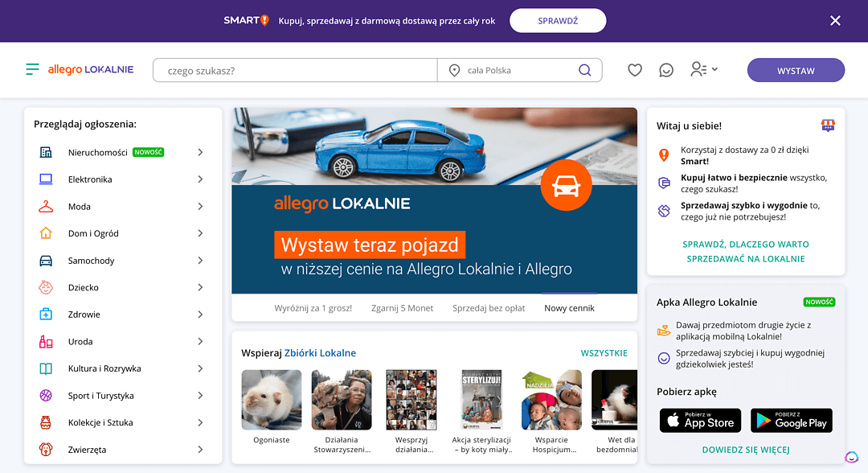Open messages chat bubble icon

pos(666,70)
